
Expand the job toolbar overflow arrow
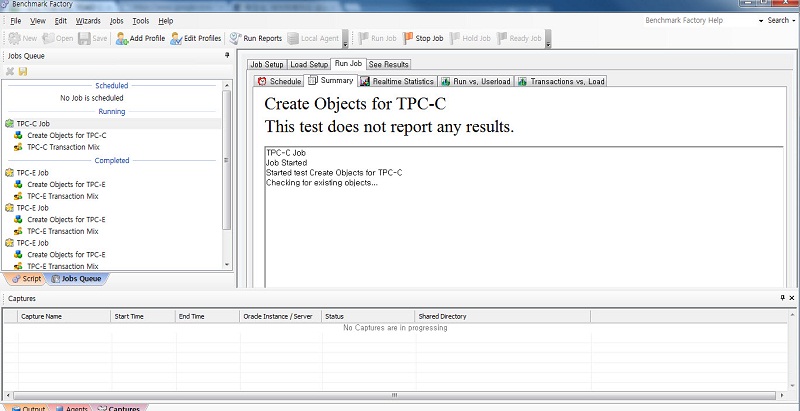coord(548,40)
